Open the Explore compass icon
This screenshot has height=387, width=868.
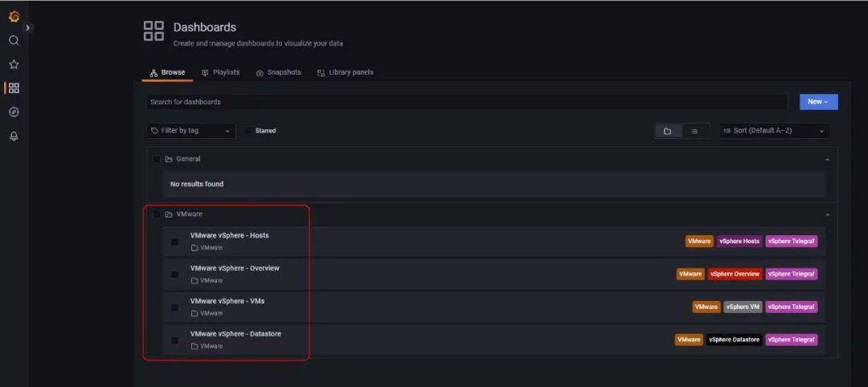(14, 112)
